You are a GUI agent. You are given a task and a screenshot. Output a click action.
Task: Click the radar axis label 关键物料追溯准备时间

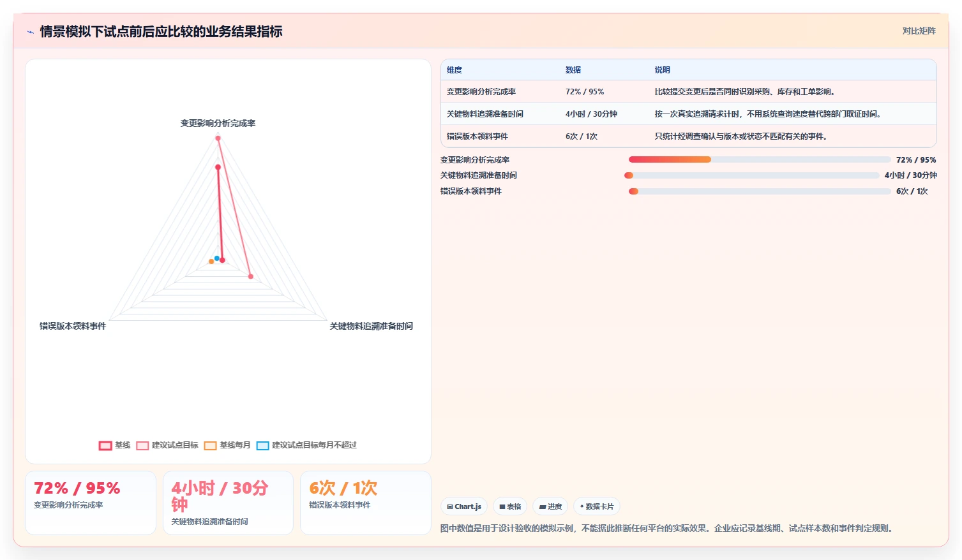372,326
